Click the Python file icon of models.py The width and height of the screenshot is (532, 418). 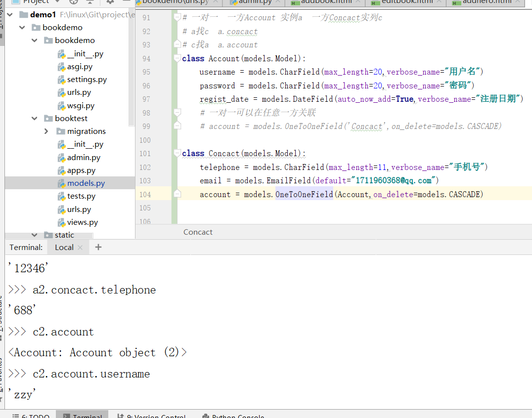pyautogui.click(x=61, y=183)
